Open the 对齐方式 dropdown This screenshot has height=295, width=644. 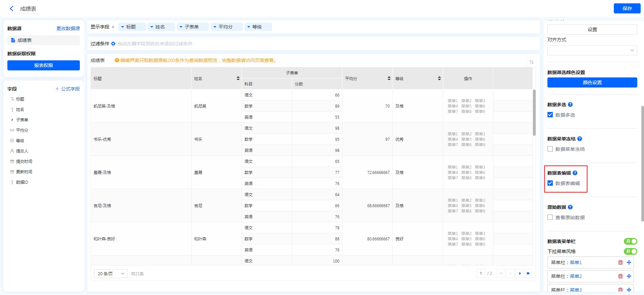(x=592, y=50)
